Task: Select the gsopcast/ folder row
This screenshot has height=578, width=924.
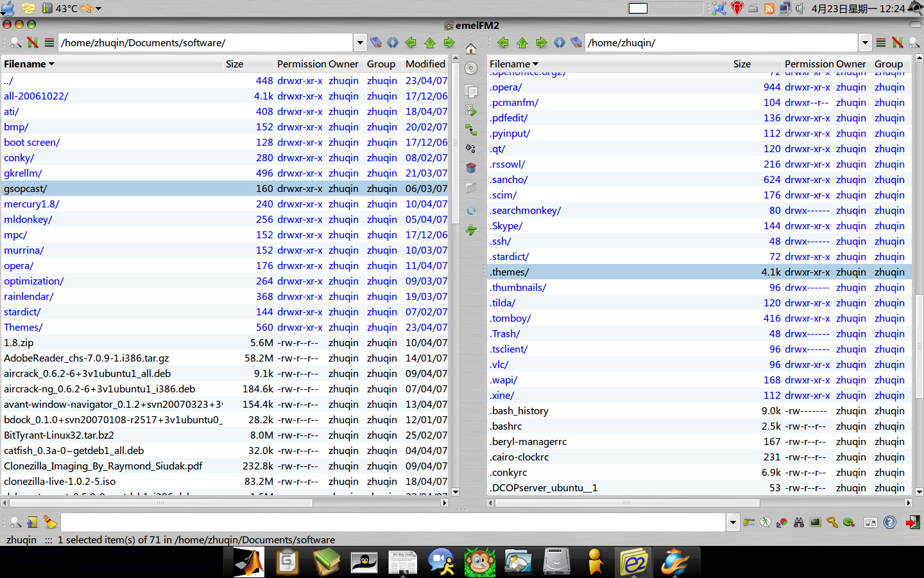Action: pyautogui.click(x=226, y=188)
